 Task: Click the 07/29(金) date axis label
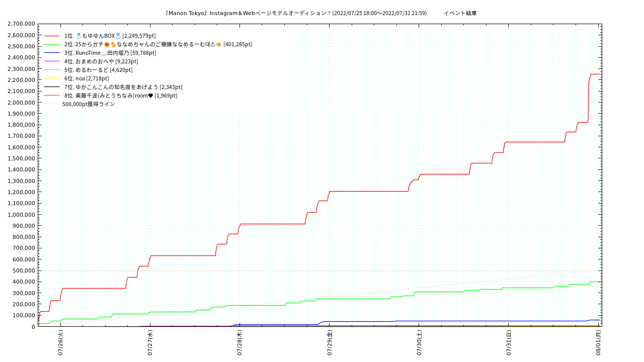pyautogui.click(x=330, y=343)
